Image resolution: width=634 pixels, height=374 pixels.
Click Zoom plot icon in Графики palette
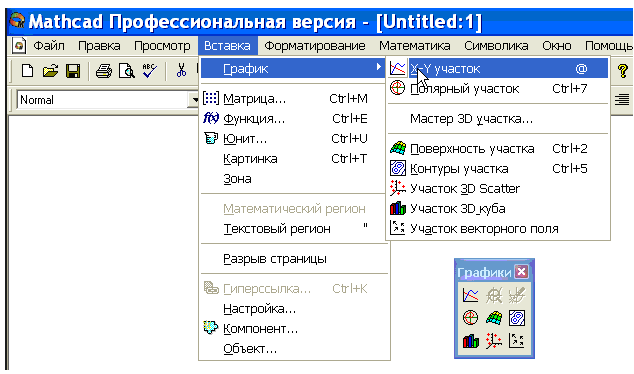point(494,295)
